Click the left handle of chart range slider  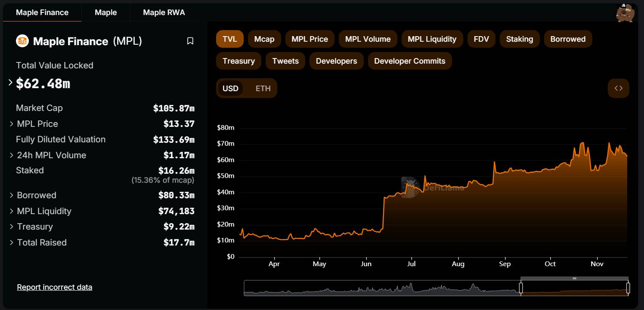(x=521, y=288)
